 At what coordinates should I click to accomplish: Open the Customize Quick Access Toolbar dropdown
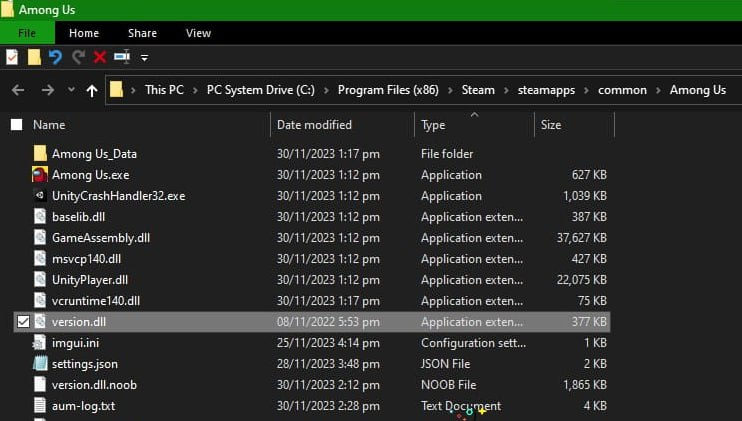click(x=144, y=58)
